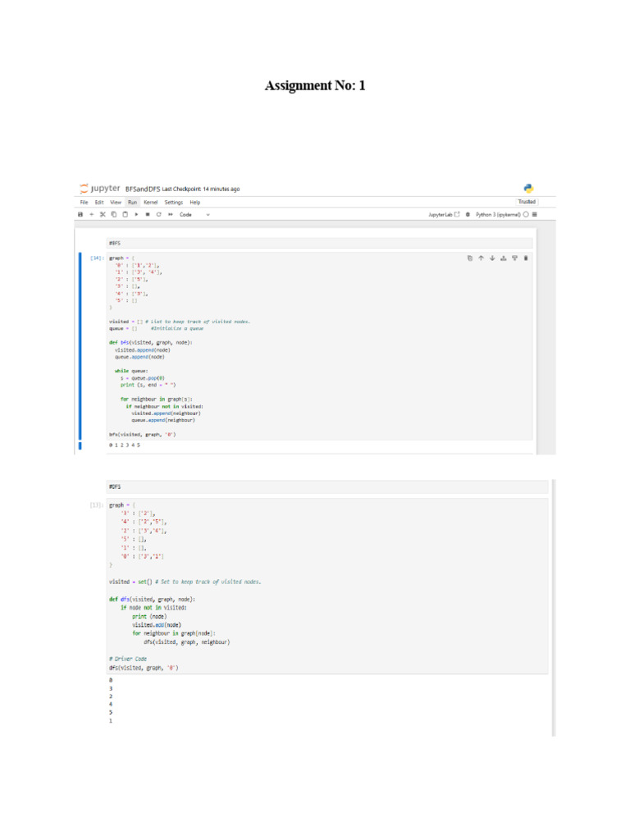Open the Kernel menu
This screenshot has height=840, width=630.
151,203
